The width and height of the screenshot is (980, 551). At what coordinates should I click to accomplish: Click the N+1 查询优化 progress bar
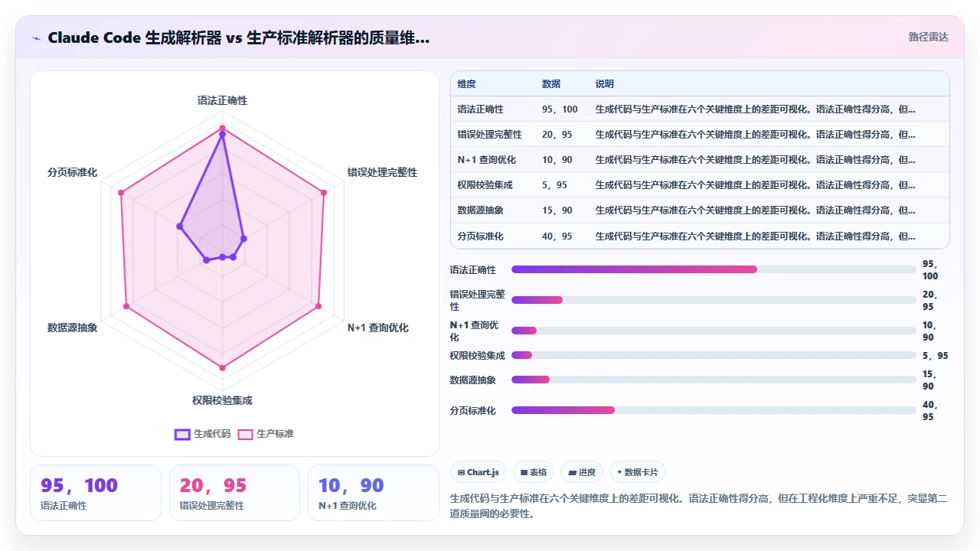pyautogui.click(x=714, y=331)
